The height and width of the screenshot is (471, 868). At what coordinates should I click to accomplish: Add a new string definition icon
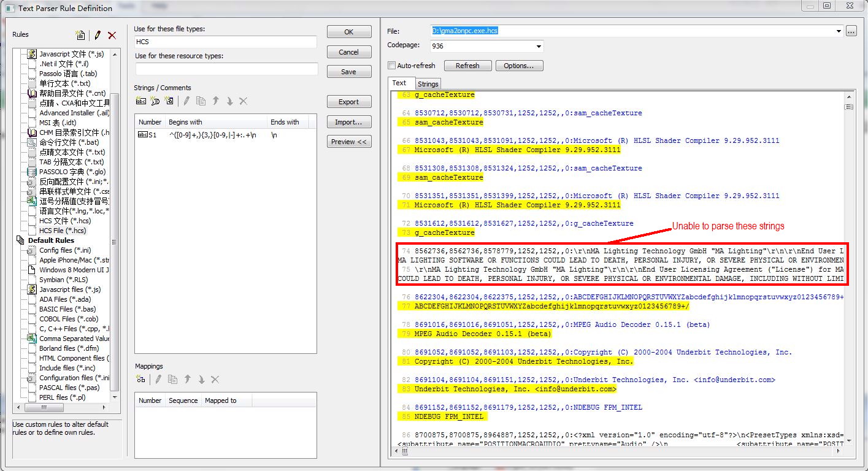pyautogui.click(x=141, y=101)
